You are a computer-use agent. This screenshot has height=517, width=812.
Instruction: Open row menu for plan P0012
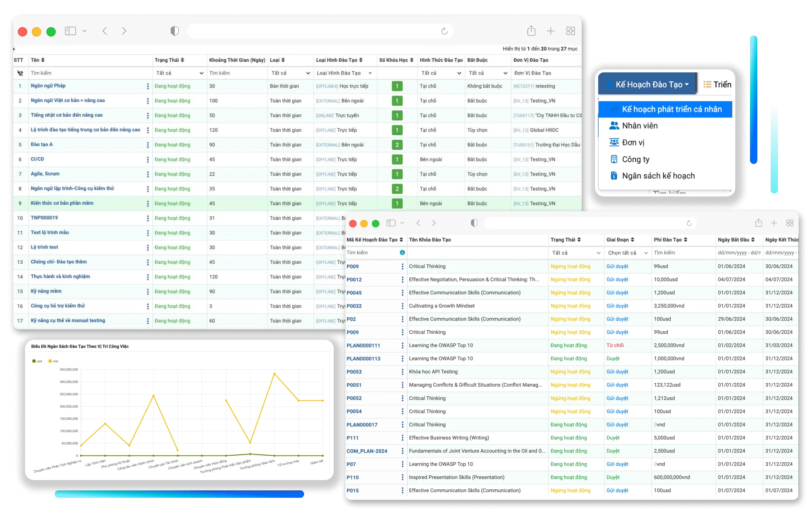click(x=402, y=280)
